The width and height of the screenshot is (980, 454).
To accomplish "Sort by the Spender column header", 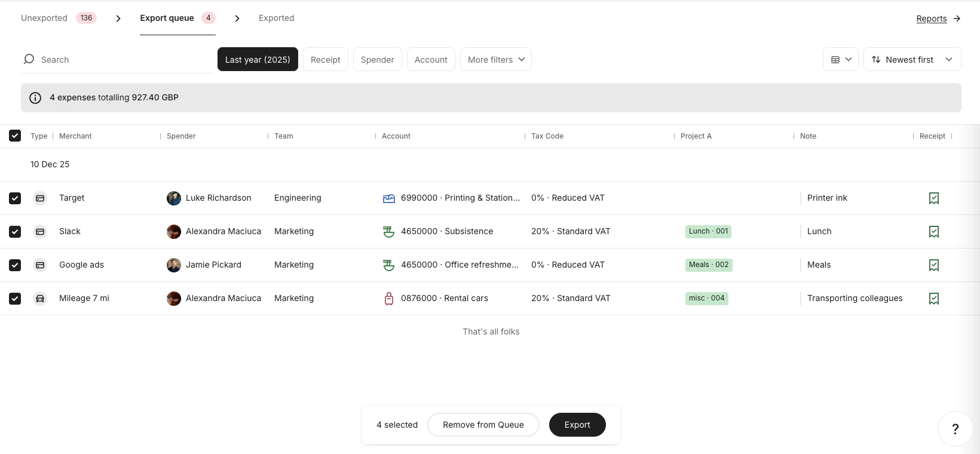I will (x=181, y=136).
